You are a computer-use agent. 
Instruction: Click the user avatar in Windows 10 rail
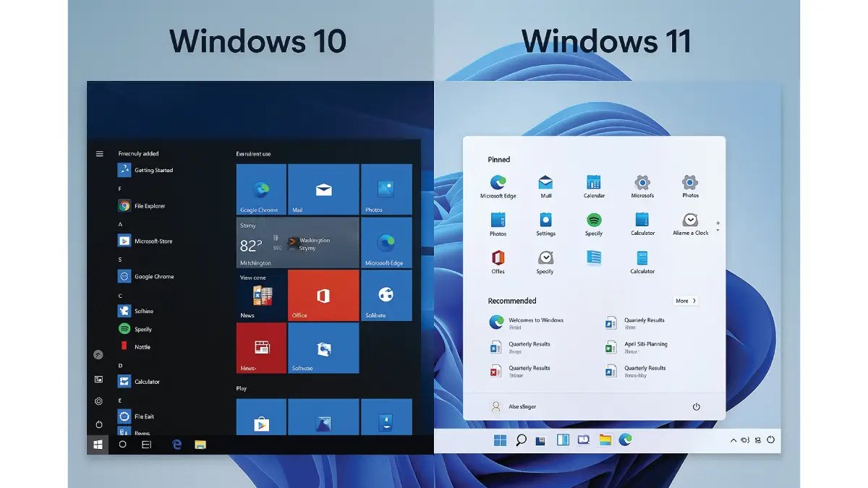point(99,355)
